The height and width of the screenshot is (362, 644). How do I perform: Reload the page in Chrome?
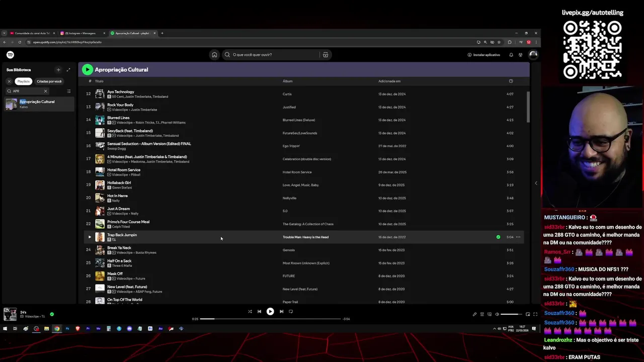[20, 42]
